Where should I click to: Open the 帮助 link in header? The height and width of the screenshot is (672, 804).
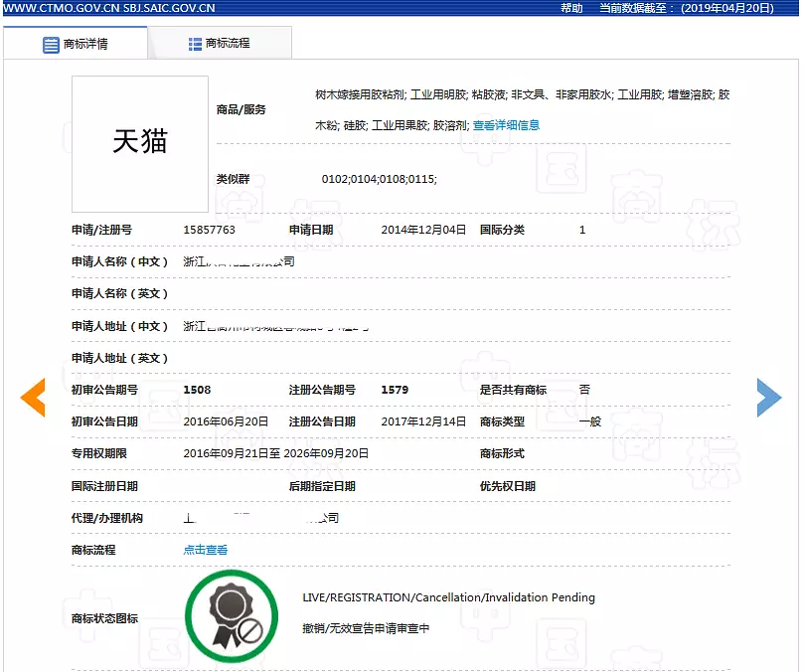coord(571,8)
